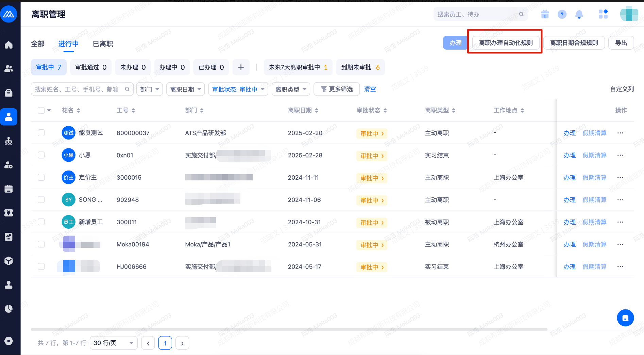
Task: Open the briefcase icon in sidebar
Action: tap(9, 93)
